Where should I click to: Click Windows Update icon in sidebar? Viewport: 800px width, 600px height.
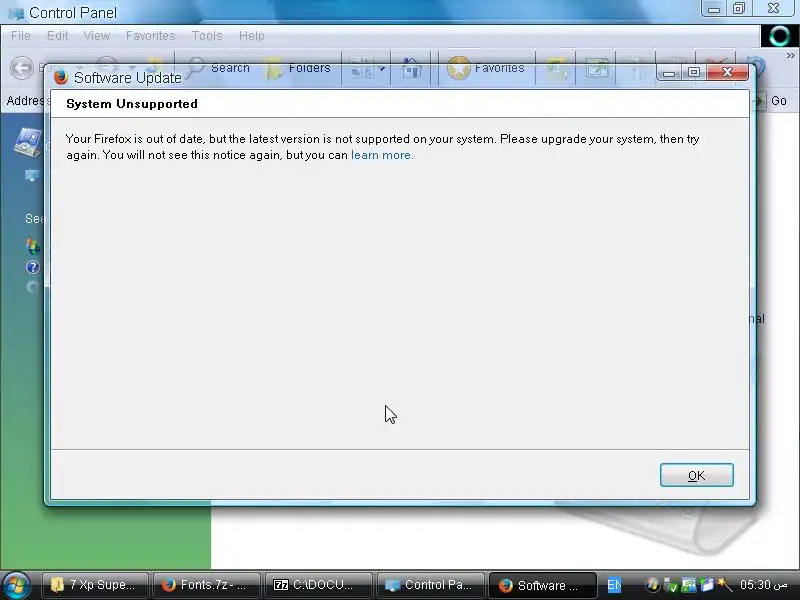[x=33, y=246]
